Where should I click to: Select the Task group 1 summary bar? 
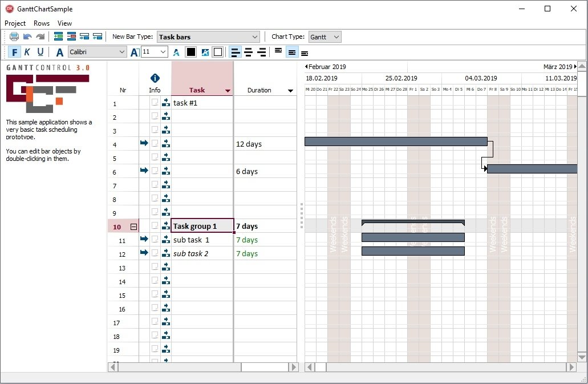click(413, 223)
